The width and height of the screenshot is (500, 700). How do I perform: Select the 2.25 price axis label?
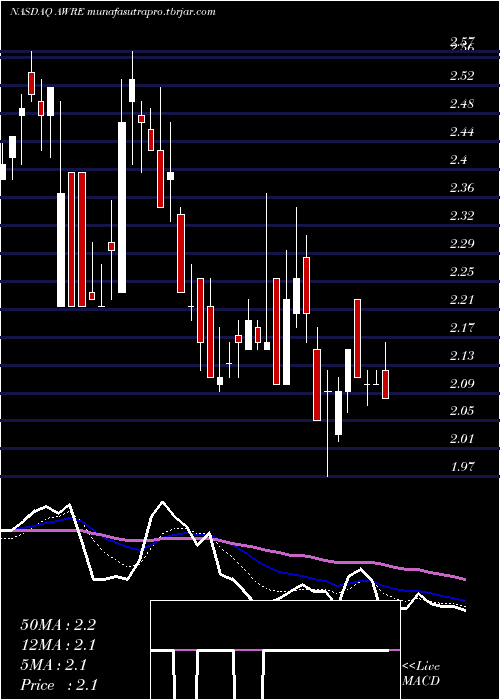point(462,271)
